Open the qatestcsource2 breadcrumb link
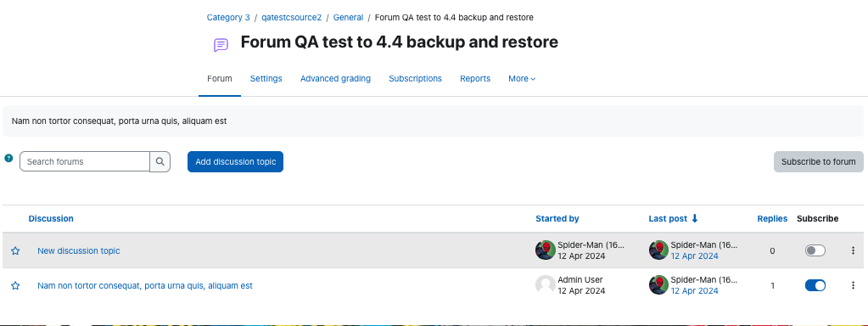This screenshot has width=868, height=326. pyautogui.click(x=292, y=17)
